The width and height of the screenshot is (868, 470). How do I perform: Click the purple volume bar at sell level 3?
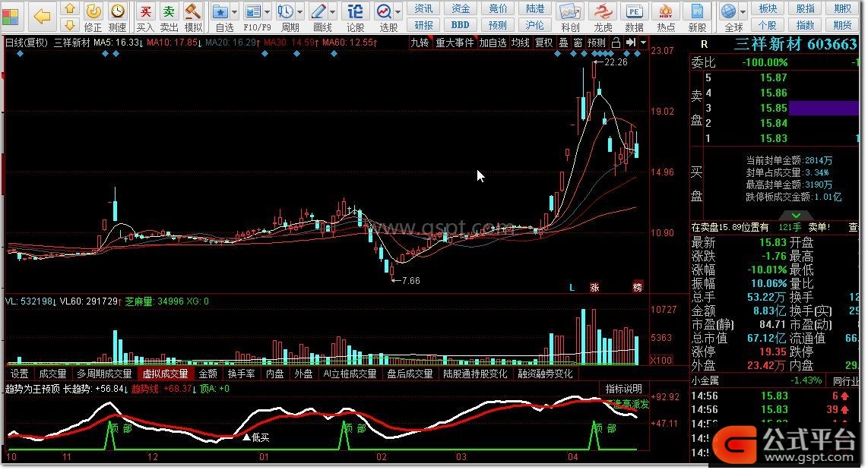pyautogui.click(x=823, y=108)
